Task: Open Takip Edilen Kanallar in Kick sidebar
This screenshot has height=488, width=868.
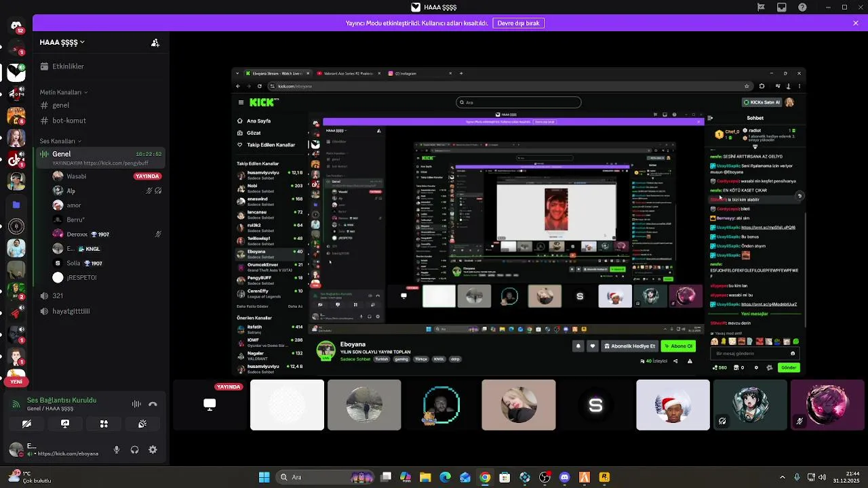Action: (x=271, y=145)
